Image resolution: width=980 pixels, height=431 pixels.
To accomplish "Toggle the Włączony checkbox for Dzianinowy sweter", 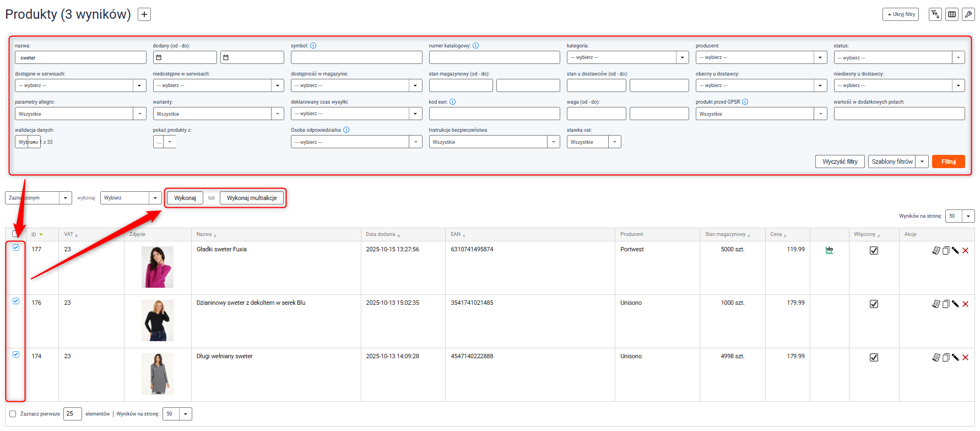I will (874, 304).
